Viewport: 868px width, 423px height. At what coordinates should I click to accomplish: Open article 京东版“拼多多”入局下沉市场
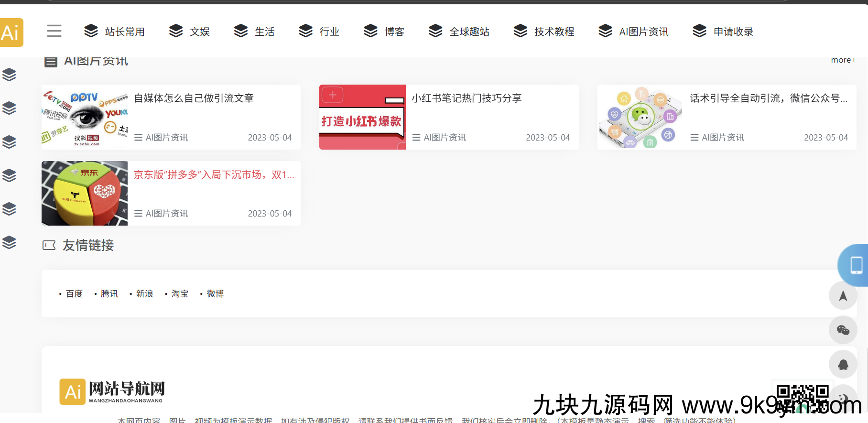tap(214, 174)
